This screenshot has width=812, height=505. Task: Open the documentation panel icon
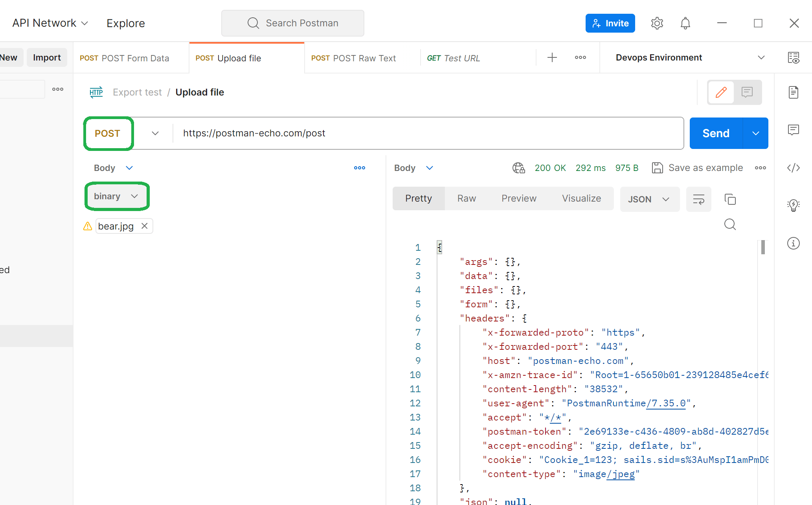coord(793,92)
